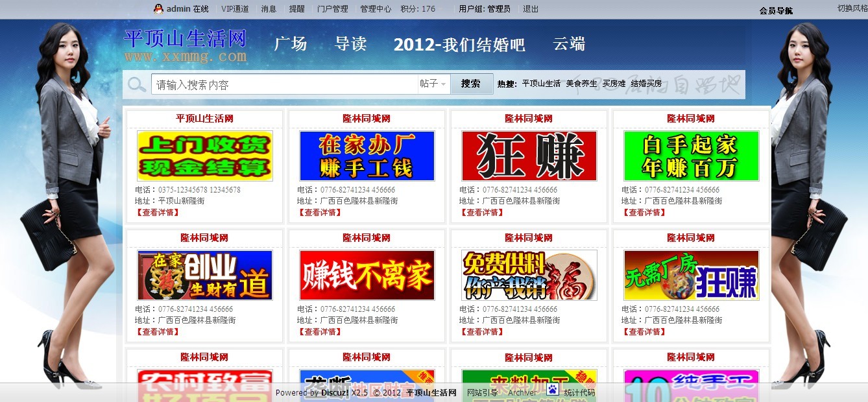Click the admin username link
The height and width of the screenshot is (402, 868).
tap(178, 9)
